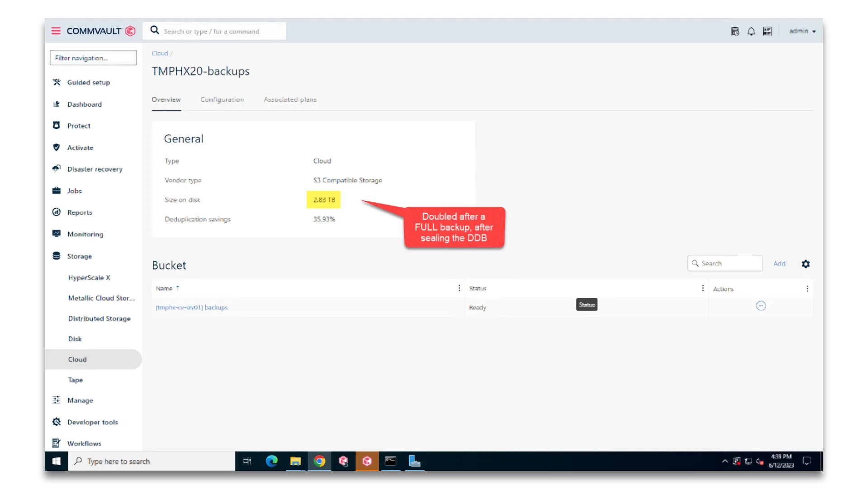
Task: Open the admin user dropdown
Action: coord(802,31)
